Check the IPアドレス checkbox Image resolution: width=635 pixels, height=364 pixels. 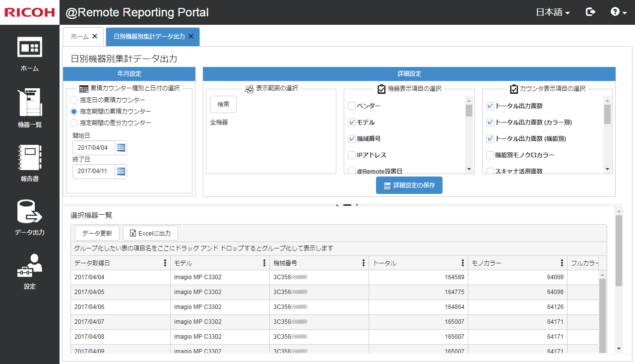[352, 155]
